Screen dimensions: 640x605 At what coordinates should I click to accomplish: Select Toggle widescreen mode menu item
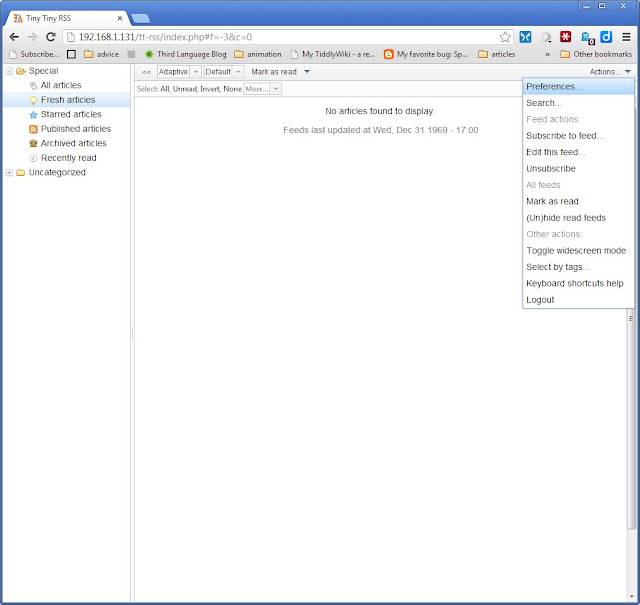[x=578, y=250]
